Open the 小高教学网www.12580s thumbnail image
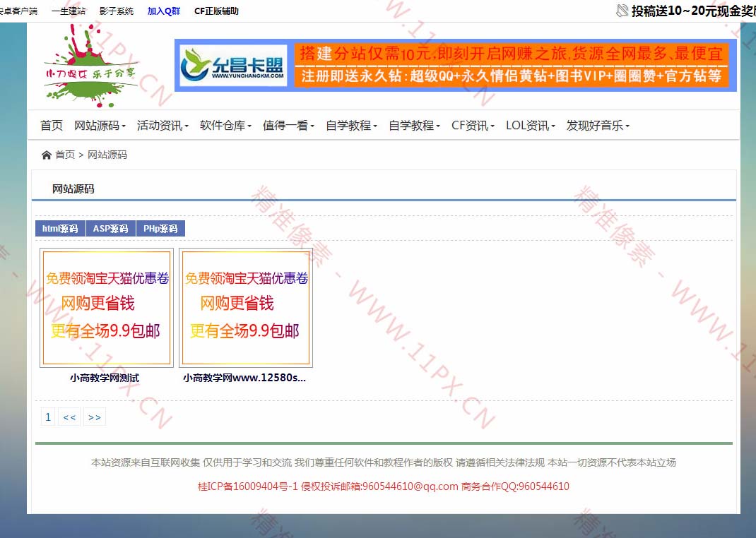This screenshot has height=538, width=756. click(246, 308)
